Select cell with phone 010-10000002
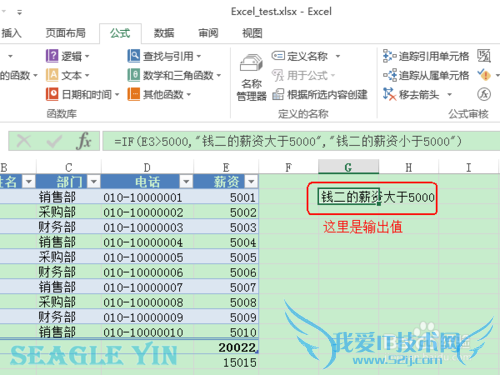This screenshot has width=500, height=375. (147, 212)
